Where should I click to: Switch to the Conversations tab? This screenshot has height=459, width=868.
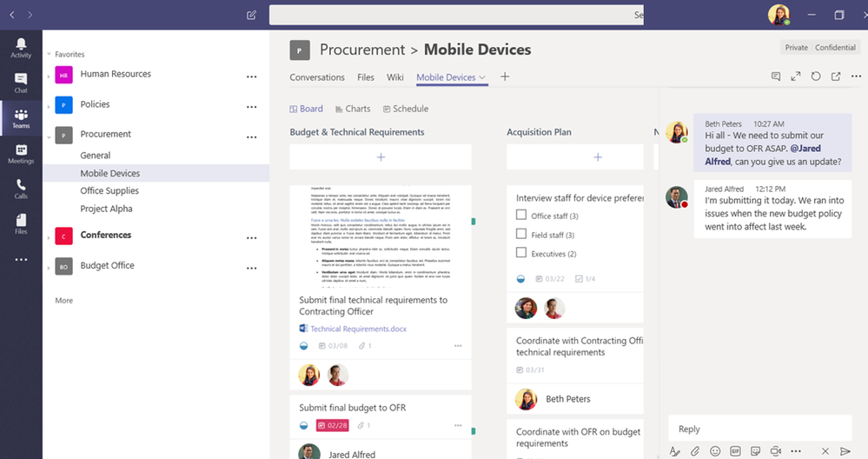tap(317, 77)
